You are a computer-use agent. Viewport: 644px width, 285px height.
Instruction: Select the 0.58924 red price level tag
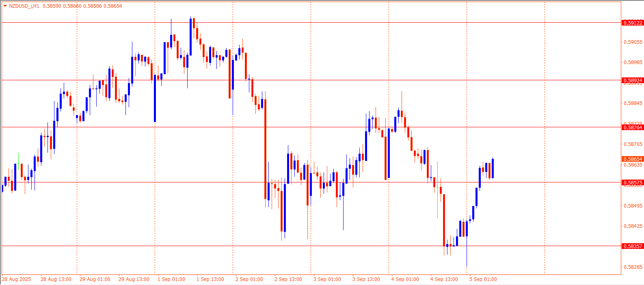(x=633, y=80)
